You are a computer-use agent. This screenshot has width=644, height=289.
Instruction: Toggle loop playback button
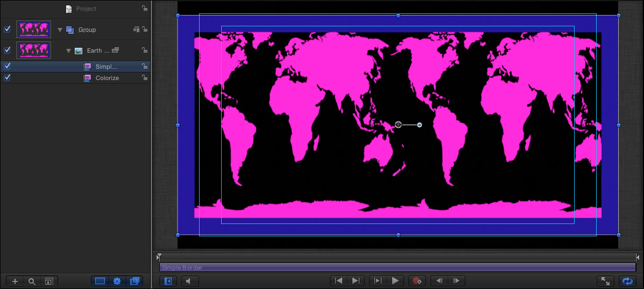tap(627, 280)
